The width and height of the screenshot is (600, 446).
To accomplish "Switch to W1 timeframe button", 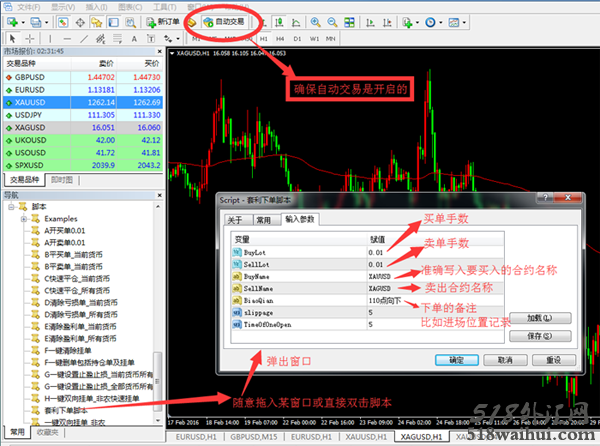I will (x=314, y=38).
